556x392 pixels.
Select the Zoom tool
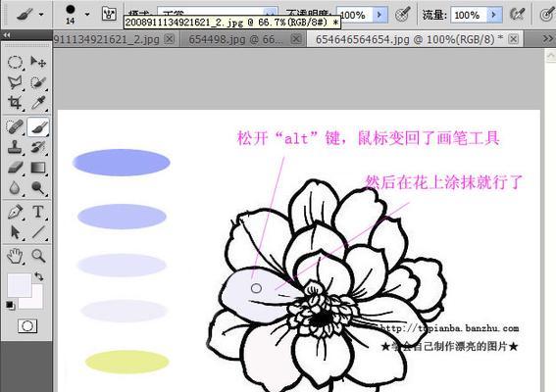coord(38,256)
